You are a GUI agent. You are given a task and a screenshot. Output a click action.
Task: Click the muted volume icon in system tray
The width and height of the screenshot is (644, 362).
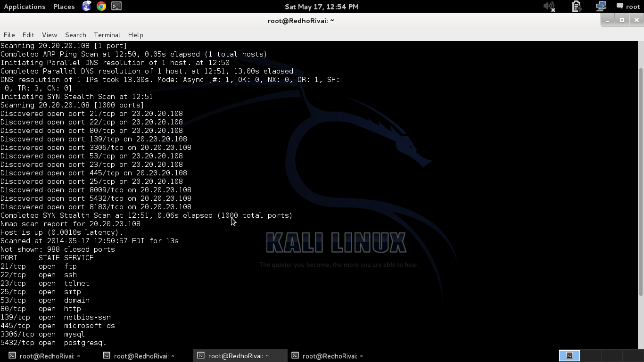549,7
